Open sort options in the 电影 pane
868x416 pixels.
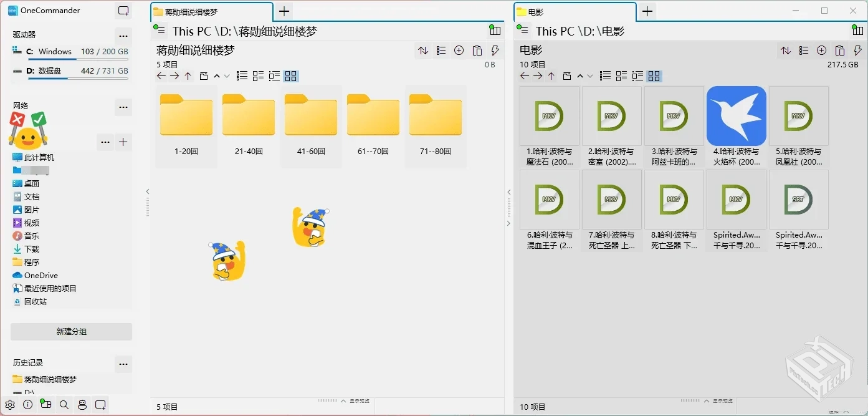(x=786, y=51)
